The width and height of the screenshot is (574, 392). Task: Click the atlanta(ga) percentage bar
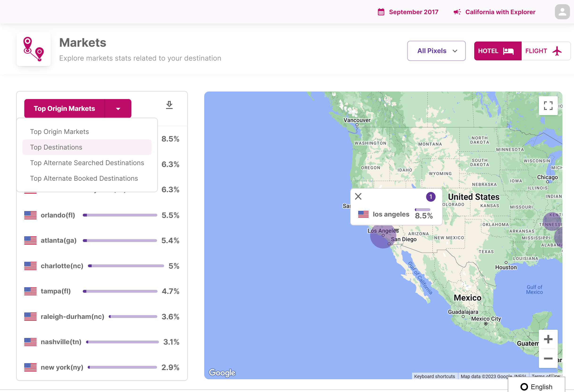(120, 241)
